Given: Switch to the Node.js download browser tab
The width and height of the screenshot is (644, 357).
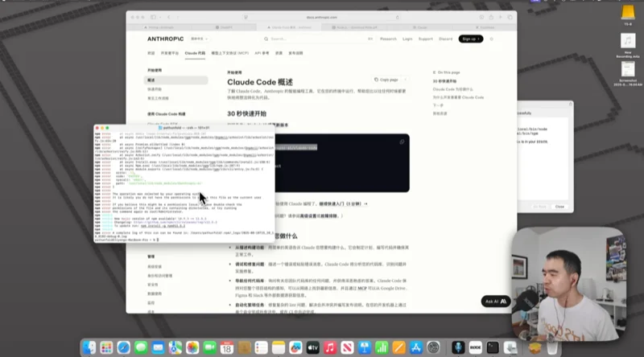Looking at the screenshot, I should 354,27.
